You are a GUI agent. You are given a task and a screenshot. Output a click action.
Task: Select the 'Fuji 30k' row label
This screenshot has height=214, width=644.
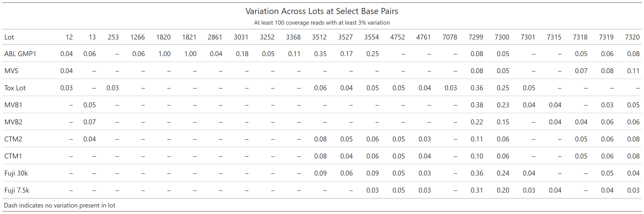point(16,173)
